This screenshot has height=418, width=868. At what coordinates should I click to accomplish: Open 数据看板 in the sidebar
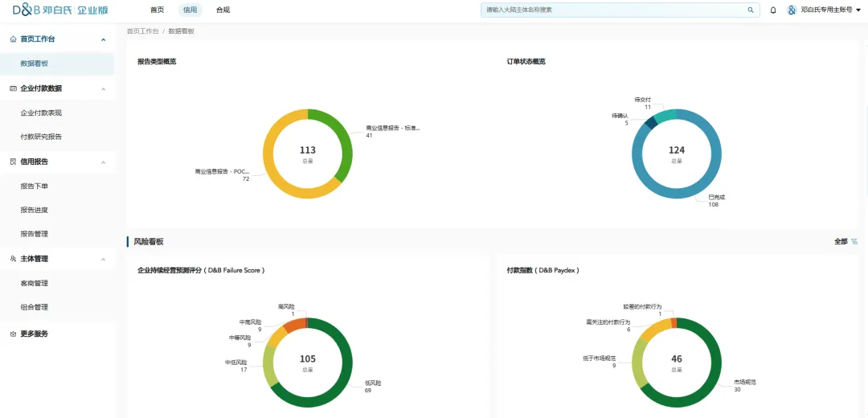click(57, 64)
